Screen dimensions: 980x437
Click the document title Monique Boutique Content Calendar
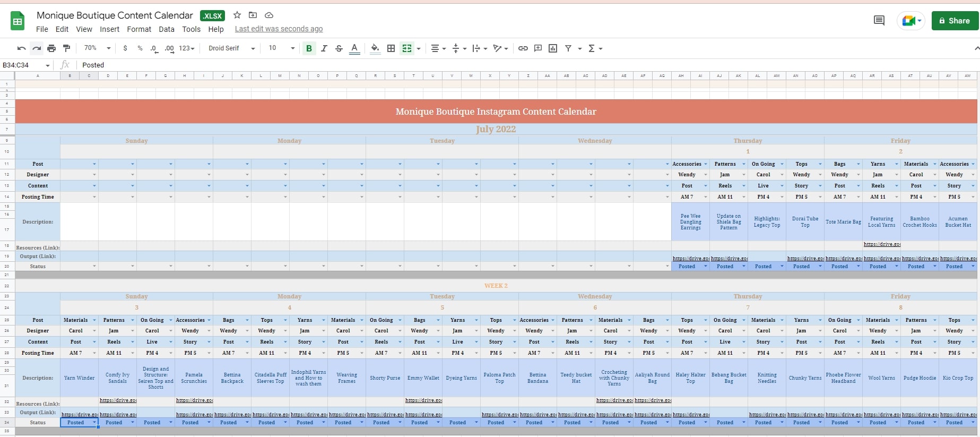[x=115, y=15]
